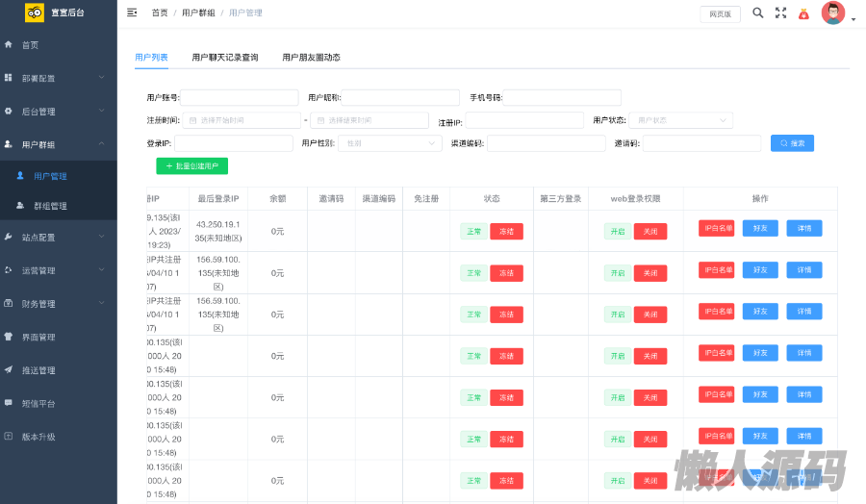Viewport: 866px width, 504px height.
Task: Switch to the 用户列表 tab
Action: tap(151, 58)
